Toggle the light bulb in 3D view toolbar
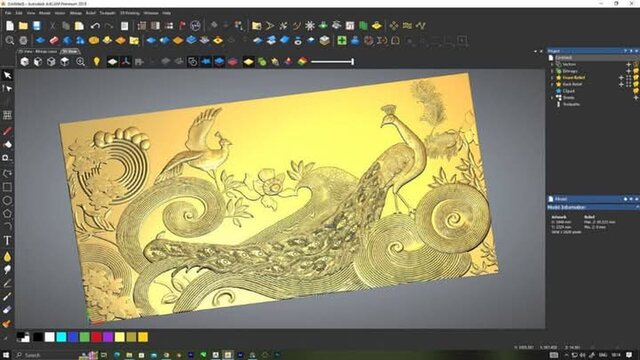Viewport: 640px width, 360px height. coord(96,62)
